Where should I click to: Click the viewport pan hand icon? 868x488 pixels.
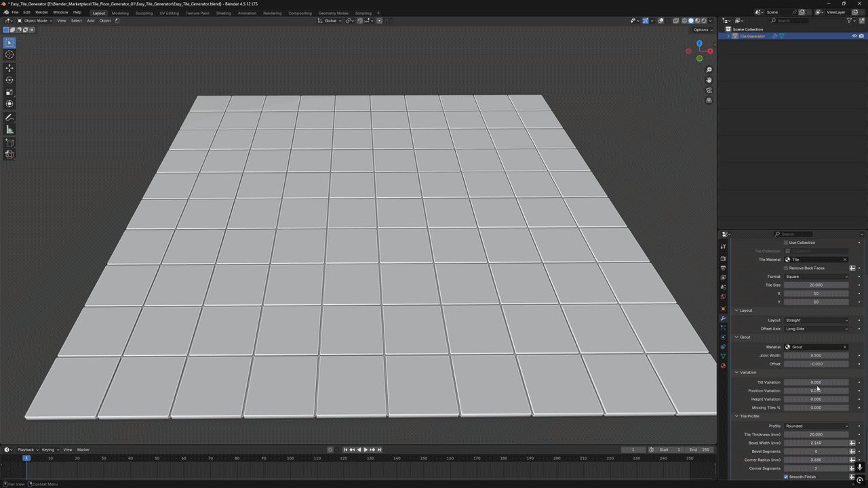709,80
